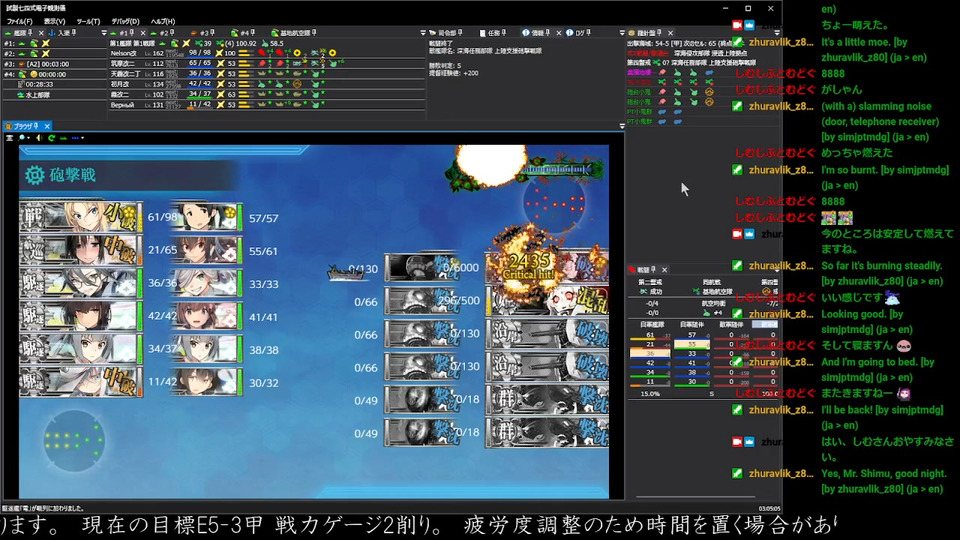Close the 羅針盤 compass tab

tap(670, 33)
